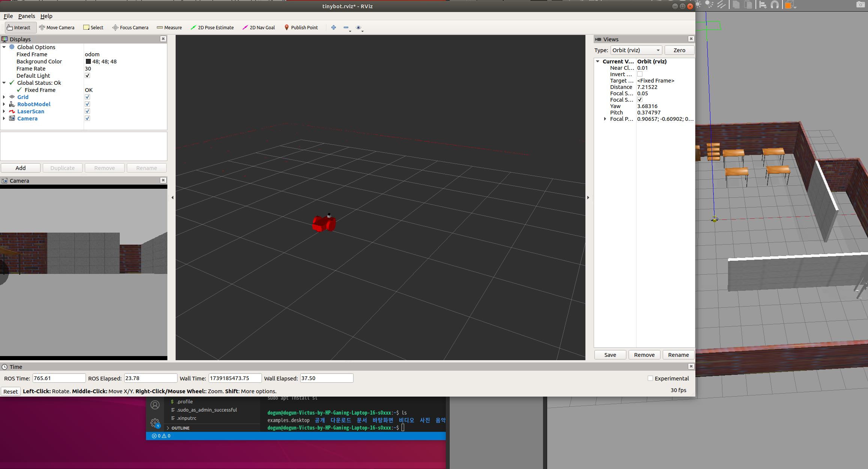This screenshot has width=868, height=469.
Task: Open the File menu
Action: click(x=8, y=16)
